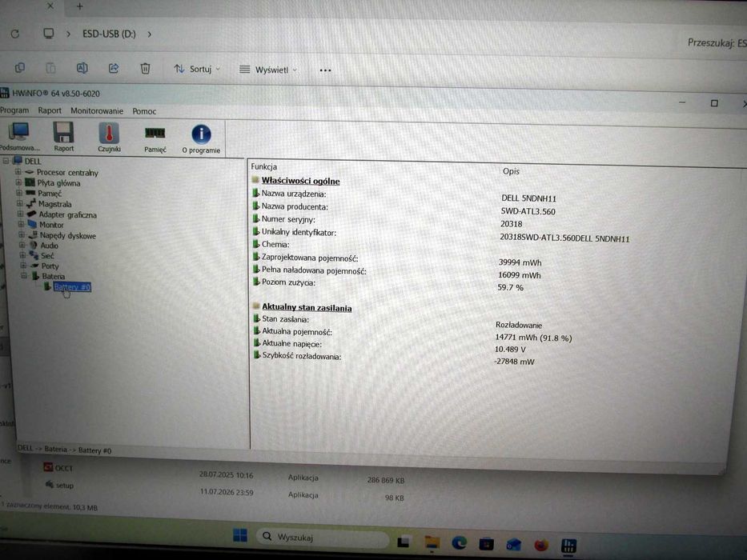The width and height of the screenshot is (747, 560).
Task: Collapse the DELL root tree node
Action: 6,161
